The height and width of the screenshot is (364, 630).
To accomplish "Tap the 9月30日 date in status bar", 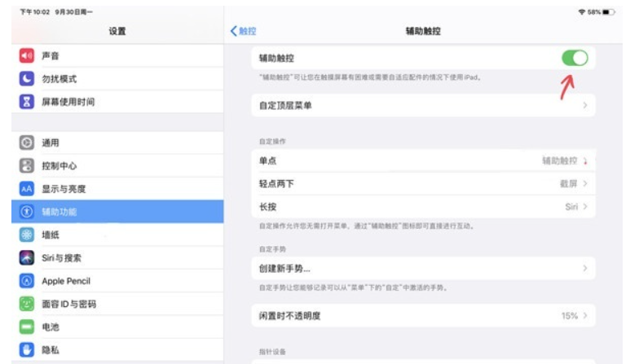I will coord(73,12).
